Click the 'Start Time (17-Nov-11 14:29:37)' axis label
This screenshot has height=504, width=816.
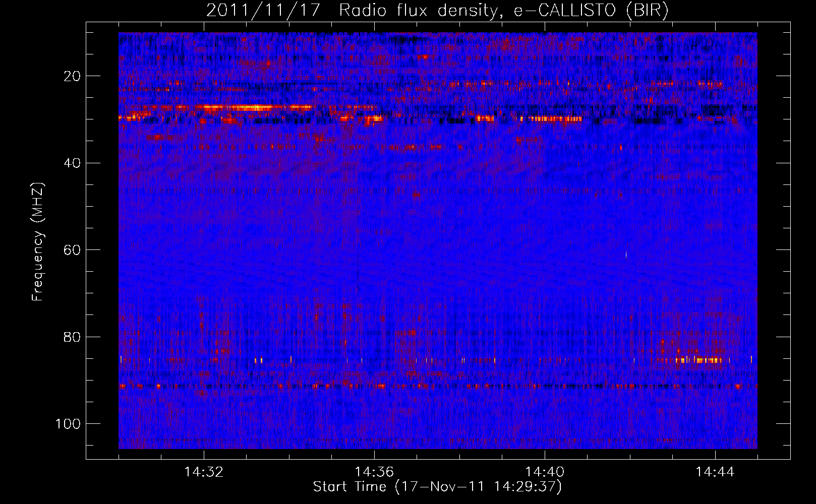click(437, 487)
